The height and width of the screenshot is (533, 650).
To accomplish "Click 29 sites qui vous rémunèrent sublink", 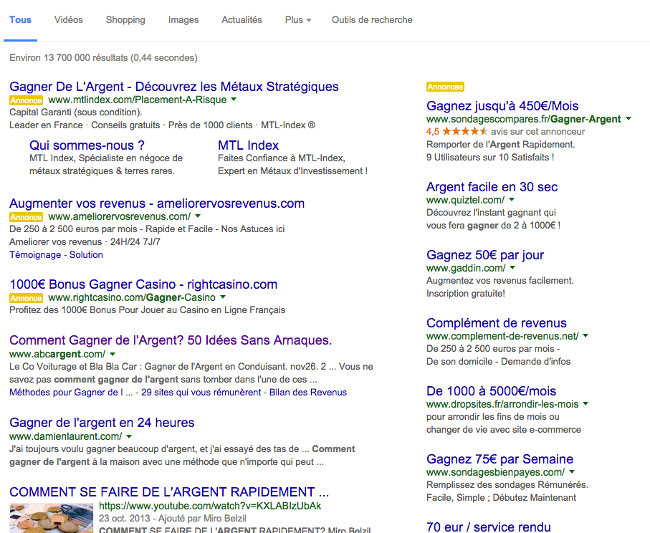I will 201,392.
